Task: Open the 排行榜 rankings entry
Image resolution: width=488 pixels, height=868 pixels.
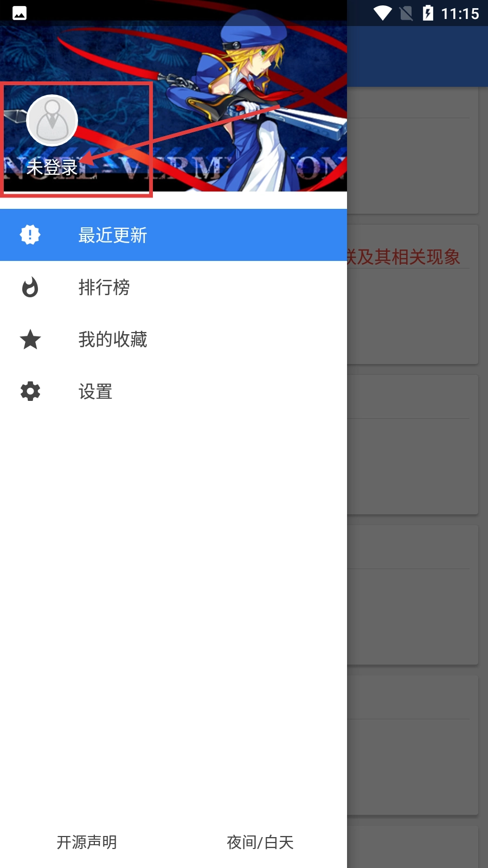Action: 174,287
